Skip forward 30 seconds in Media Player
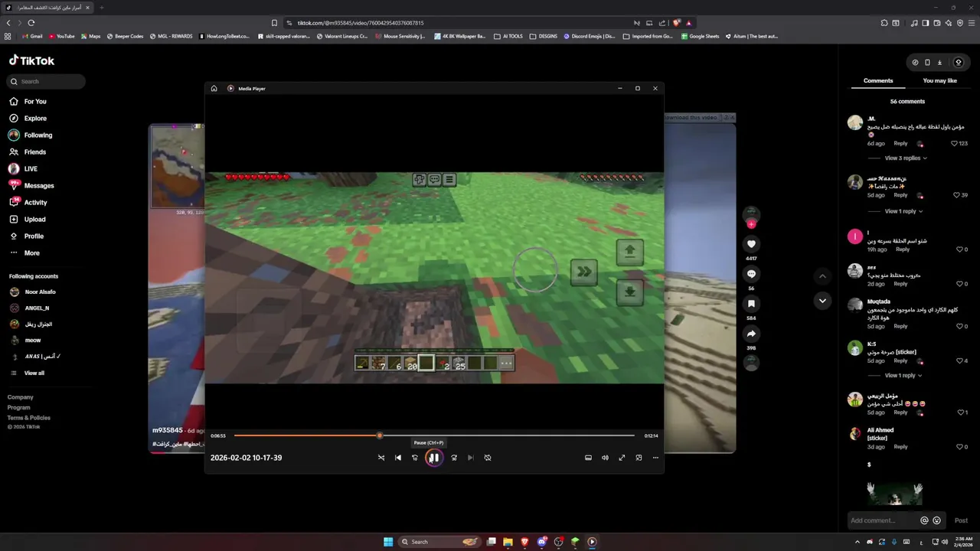 (454, 458)
